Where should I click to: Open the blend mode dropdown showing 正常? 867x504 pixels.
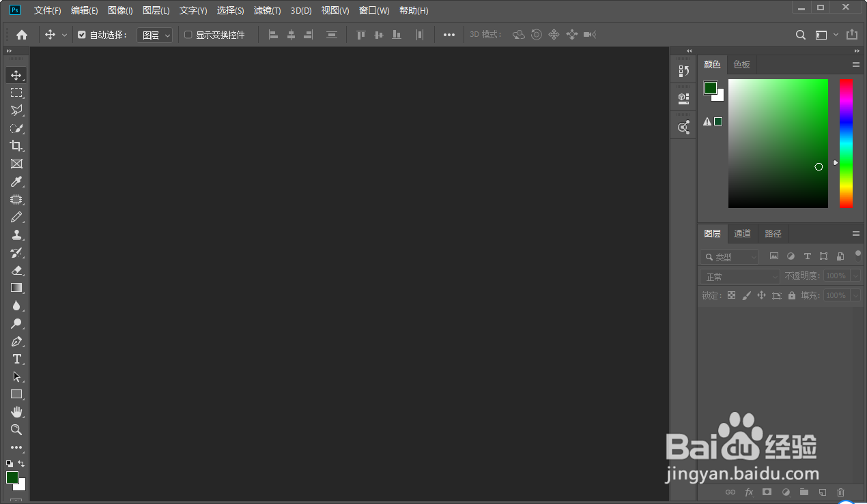[739, 276]
